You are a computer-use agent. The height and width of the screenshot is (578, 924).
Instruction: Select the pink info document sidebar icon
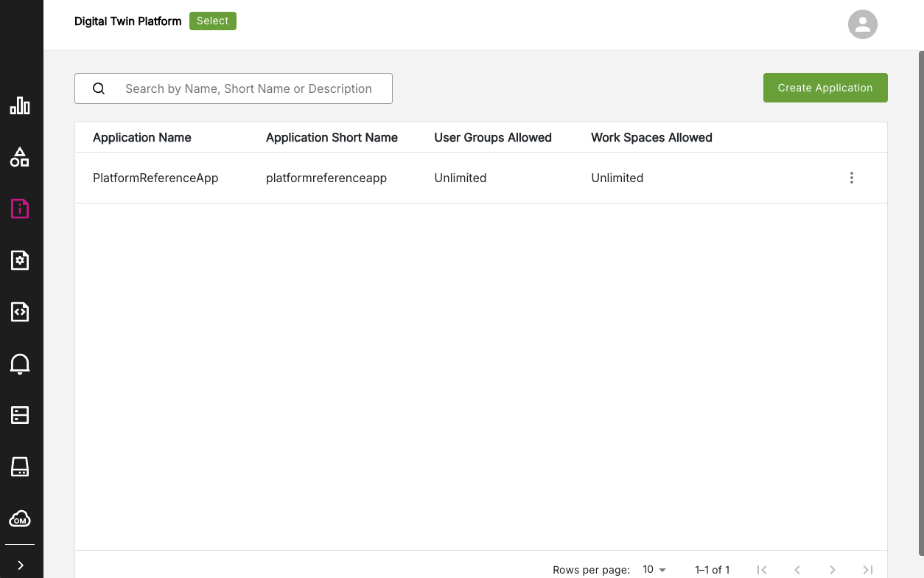[x=20, y=209]
